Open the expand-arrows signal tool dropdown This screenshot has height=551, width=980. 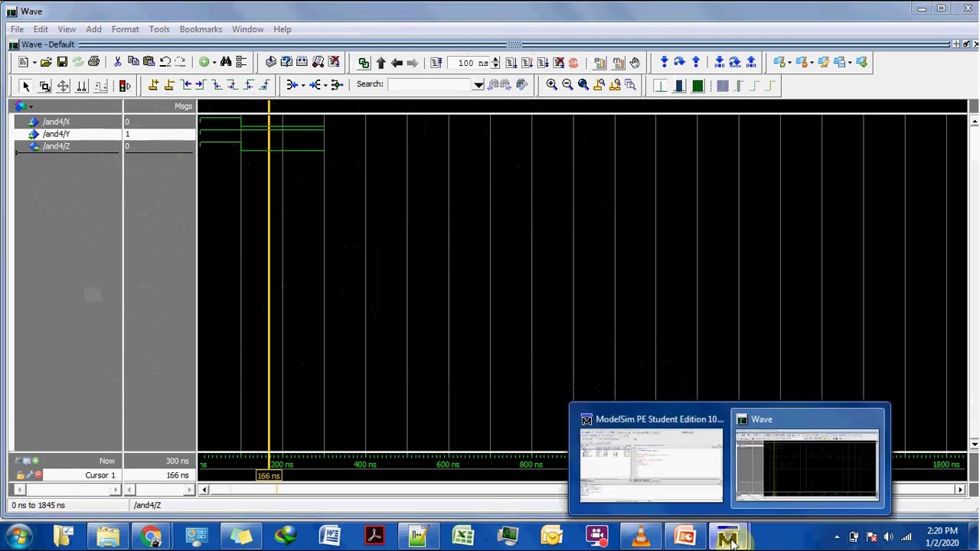click(303, 85)
